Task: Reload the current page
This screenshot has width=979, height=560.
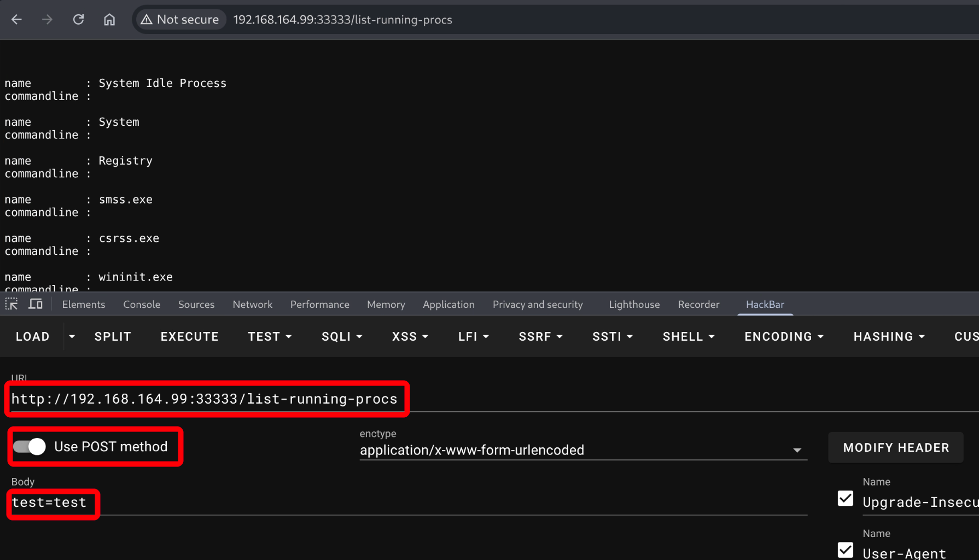Action: tap(78, 20)
